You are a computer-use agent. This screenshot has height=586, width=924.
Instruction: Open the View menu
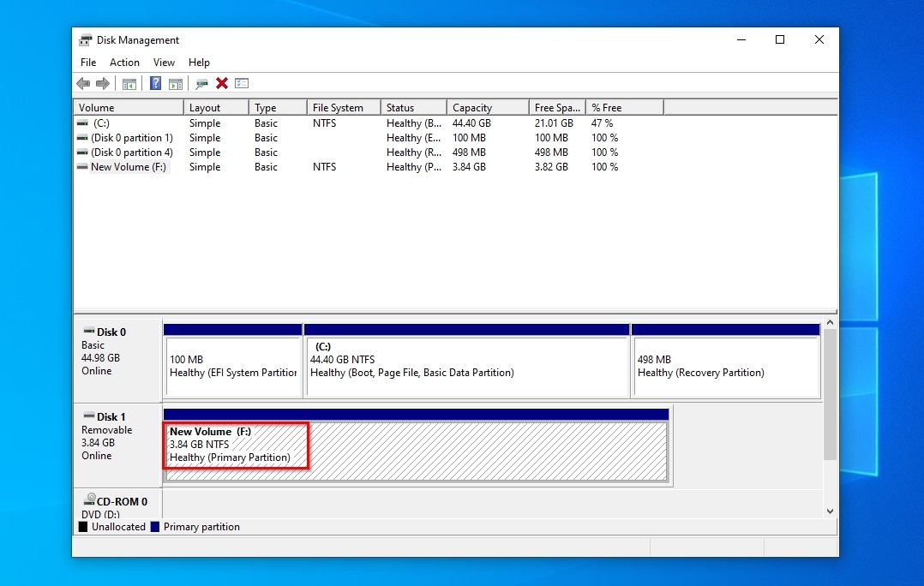click(x=164, y=63)
